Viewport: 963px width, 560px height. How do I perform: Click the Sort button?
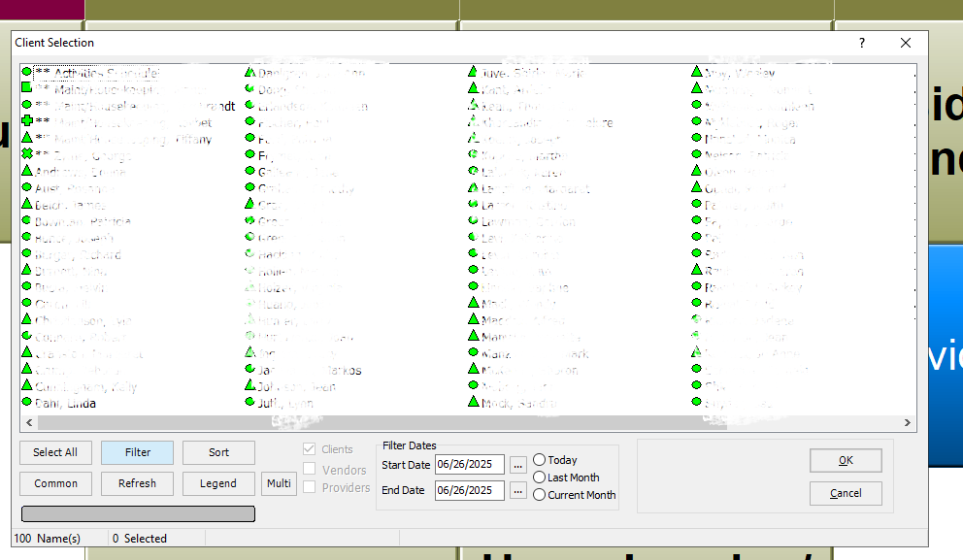[x=218, y=452]
